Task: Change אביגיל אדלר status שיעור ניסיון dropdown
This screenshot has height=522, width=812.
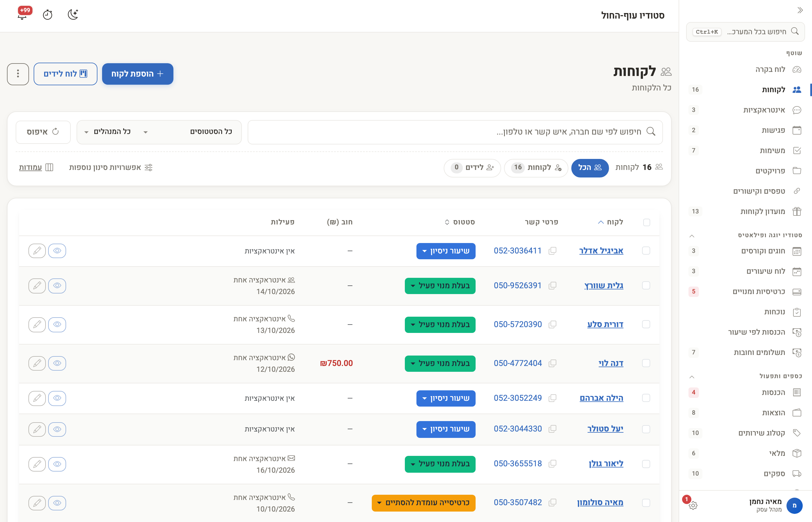Action: point(446,251)
